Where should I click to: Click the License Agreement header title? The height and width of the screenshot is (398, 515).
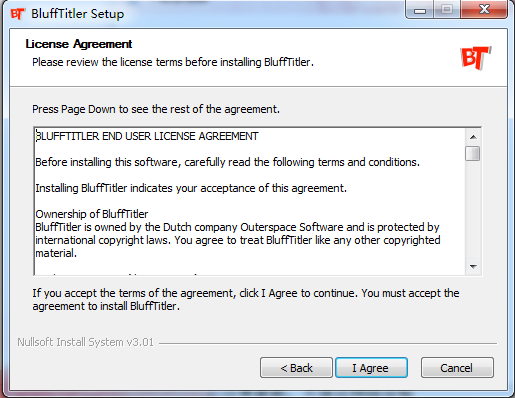(79, 44)
